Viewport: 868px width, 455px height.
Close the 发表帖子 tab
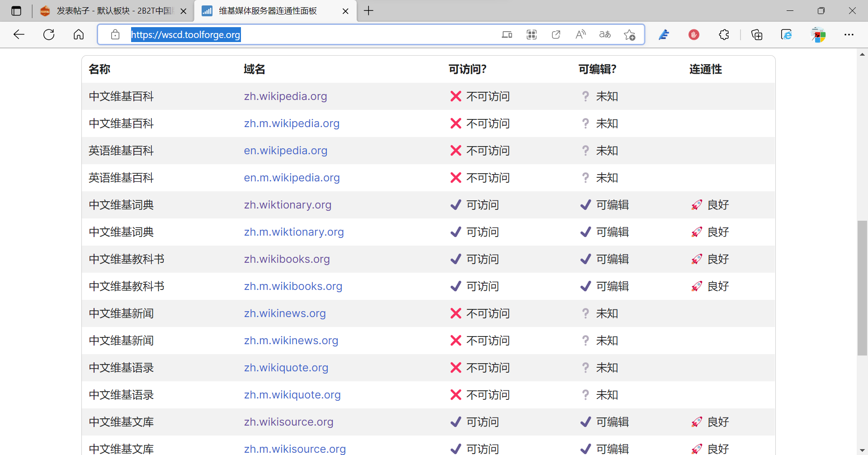[x=184, y=11]
